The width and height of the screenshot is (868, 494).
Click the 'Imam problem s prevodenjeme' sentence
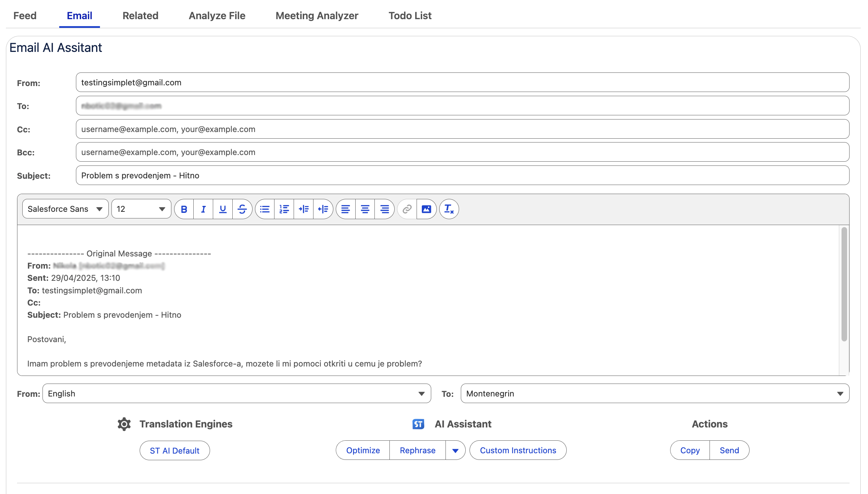click(x=225, y=364)
